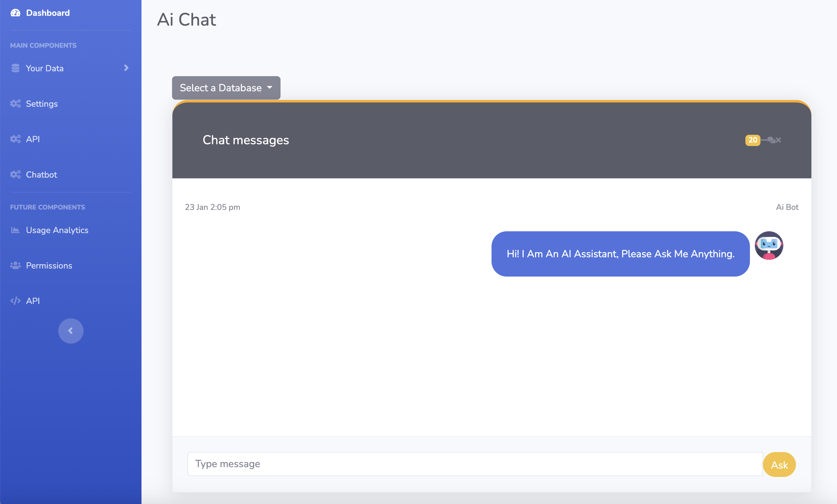The image size is (837, 504).
Task: Click the yellow Ask button
Action: click(779, 465)
